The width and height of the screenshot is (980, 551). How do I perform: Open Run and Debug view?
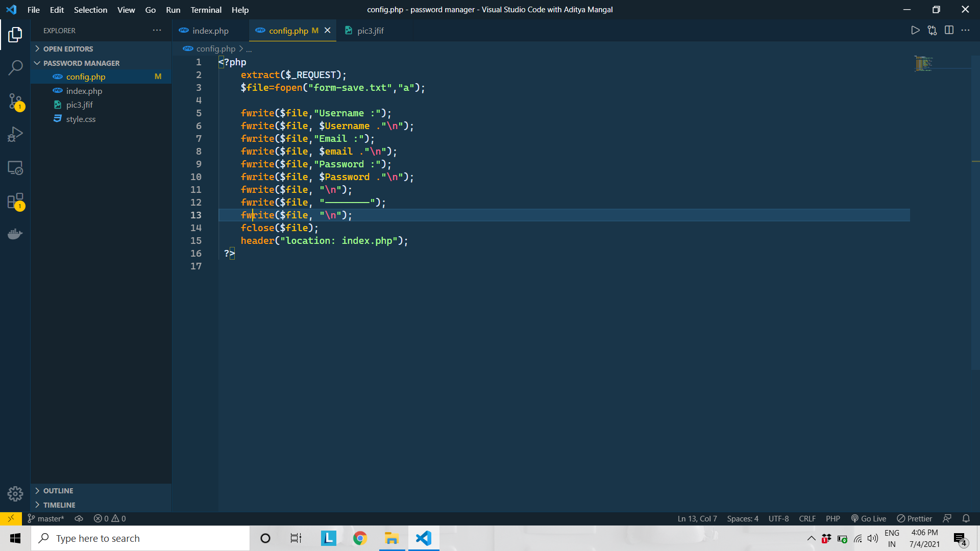pyautogui.click(x=15, y=134)
